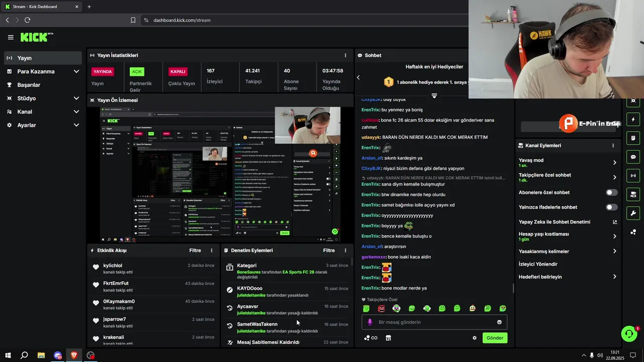Open chat settings gear icon
The image size is (644, 362).
[x=474, y=338]
